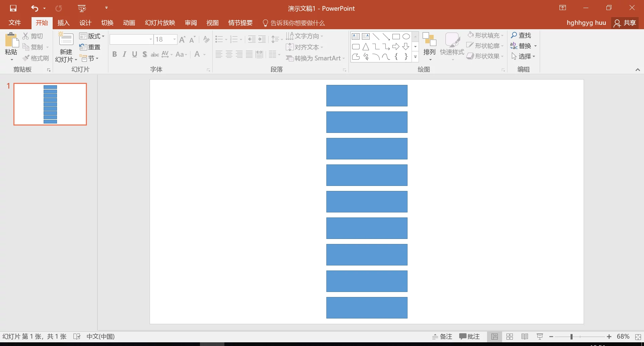Screen dimensions: 644x346
Task: Select the straight line shape
Action: tap(376, 37)
